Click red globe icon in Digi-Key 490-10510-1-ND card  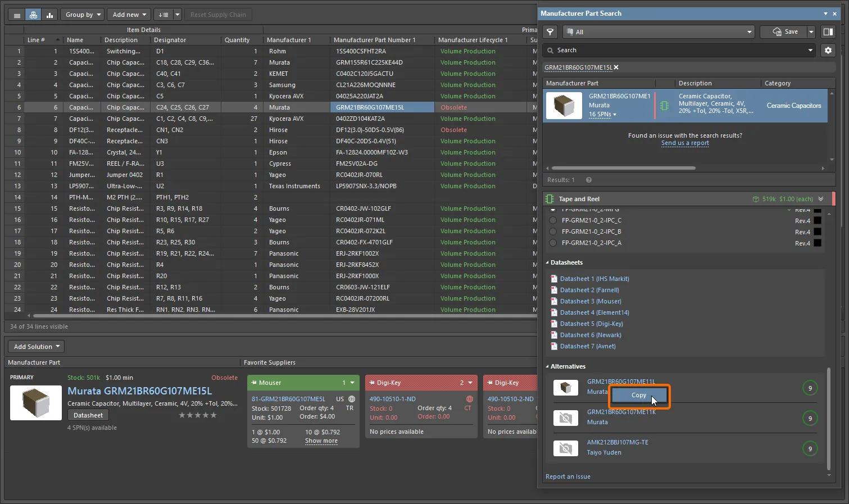coord(470,399)
